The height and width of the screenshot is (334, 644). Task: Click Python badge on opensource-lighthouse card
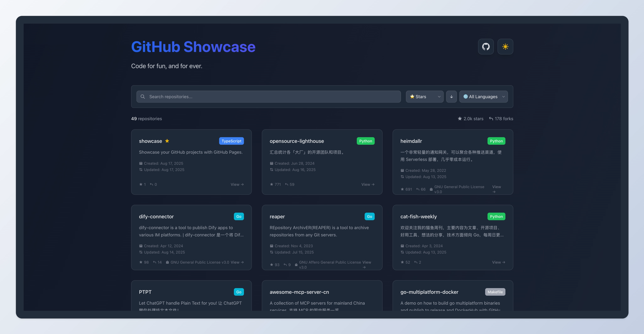click(x=366, y=141)
